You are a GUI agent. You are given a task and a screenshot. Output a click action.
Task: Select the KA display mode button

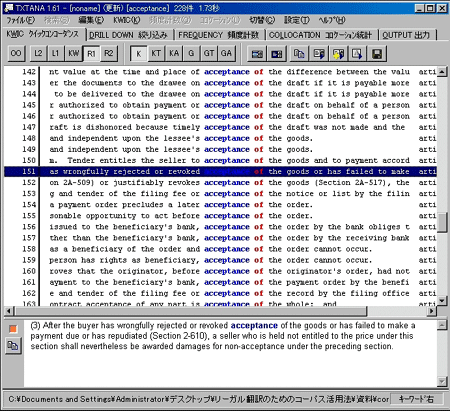pos(174,53)
